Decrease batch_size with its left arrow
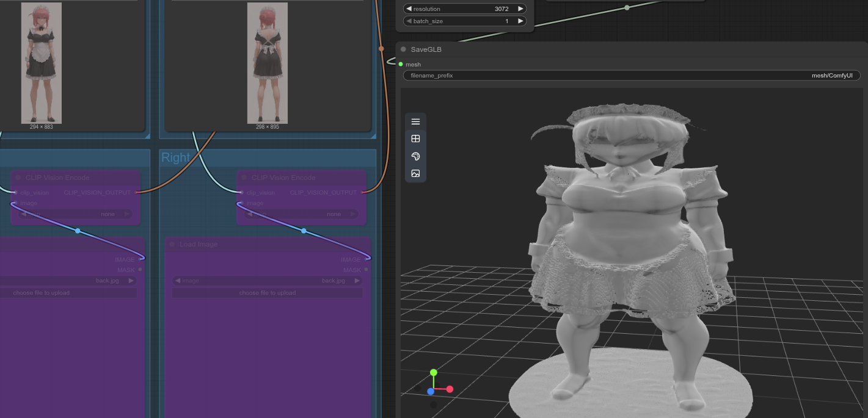Viewport: 868px width, 418px height. [409, 21]
